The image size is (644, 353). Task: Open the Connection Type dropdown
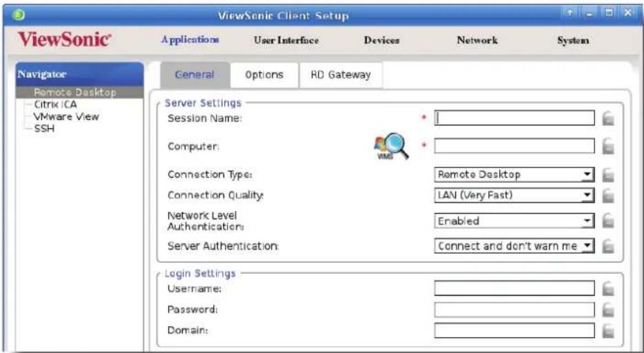(514, 174)
